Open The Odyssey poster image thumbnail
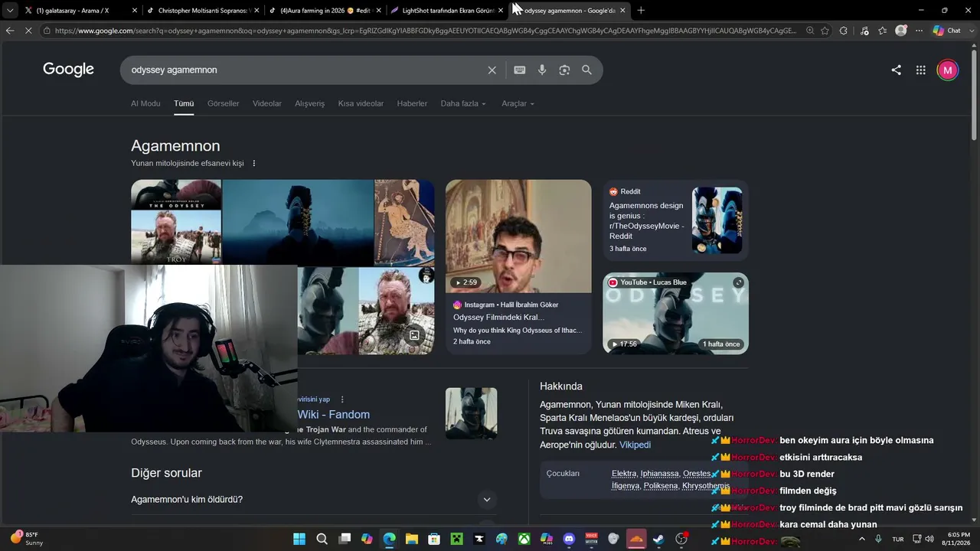Image resolution: width=980 pixels, height=551 pixels. (176, 194)
